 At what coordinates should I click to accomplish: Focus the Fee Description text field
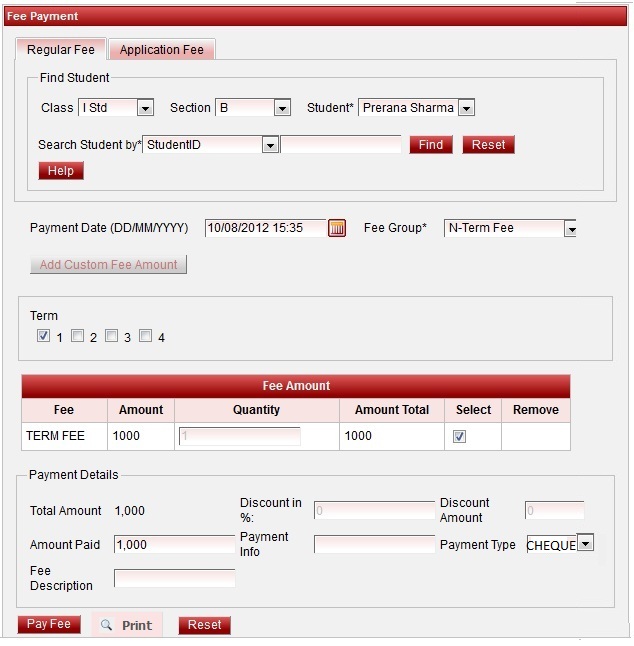tap(174, 578)
